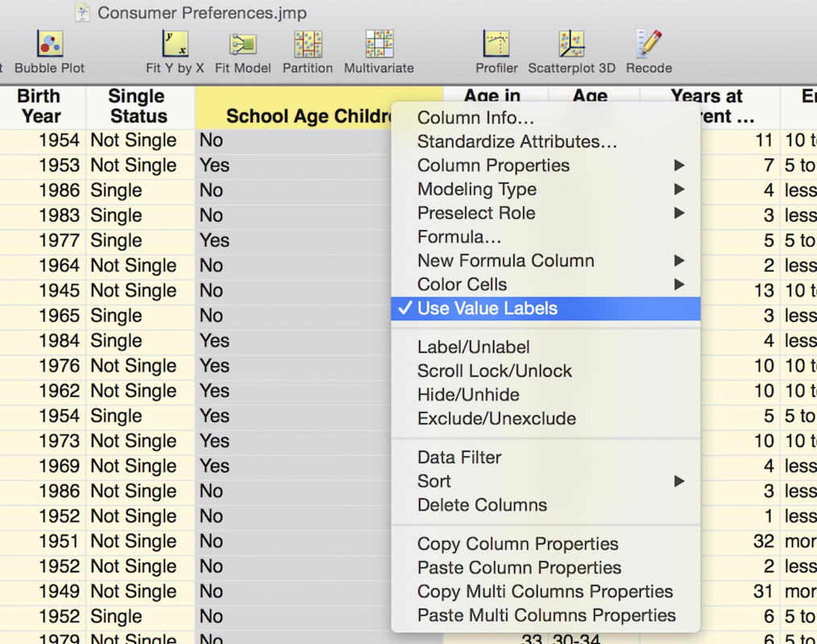Toggle Exclude/Unexclude for the column
This screenshot has width=817, height=644.
pyautogui.click(x=496, y=419)
